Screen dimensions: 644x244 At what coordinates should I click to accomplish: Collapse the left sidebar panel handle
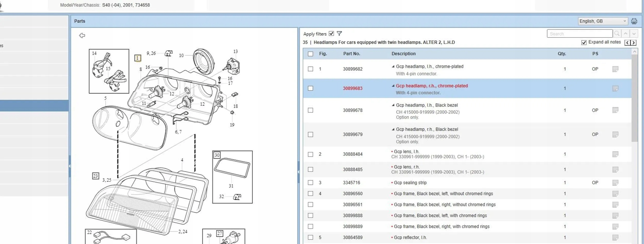pos(70,166)
